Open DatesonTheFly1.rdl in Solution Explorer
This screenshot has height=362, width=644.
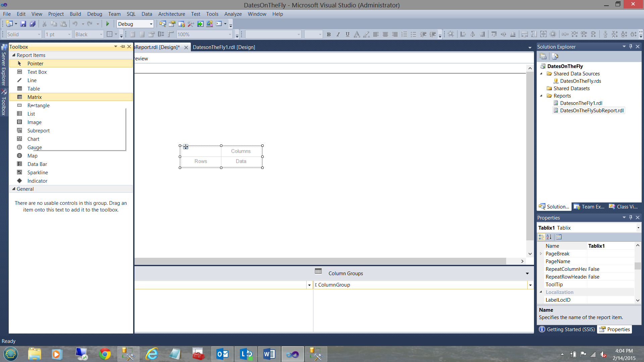pyautogui.click(x=581, y=103)
